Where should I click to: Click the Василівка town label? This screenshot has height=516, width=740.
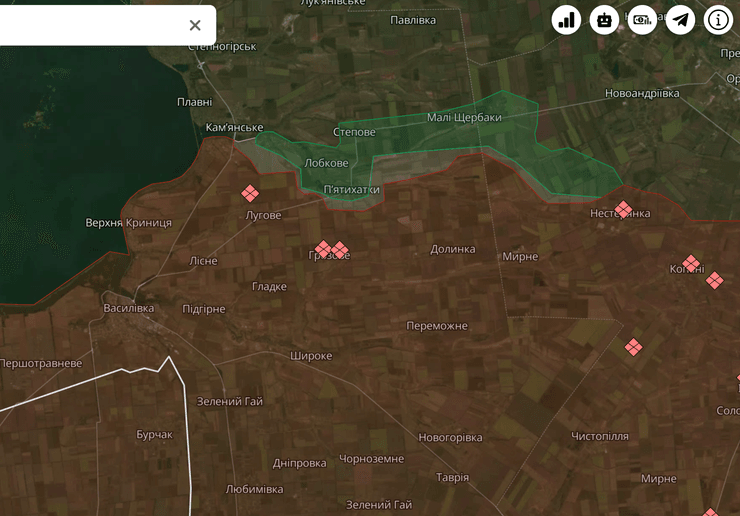129,308
